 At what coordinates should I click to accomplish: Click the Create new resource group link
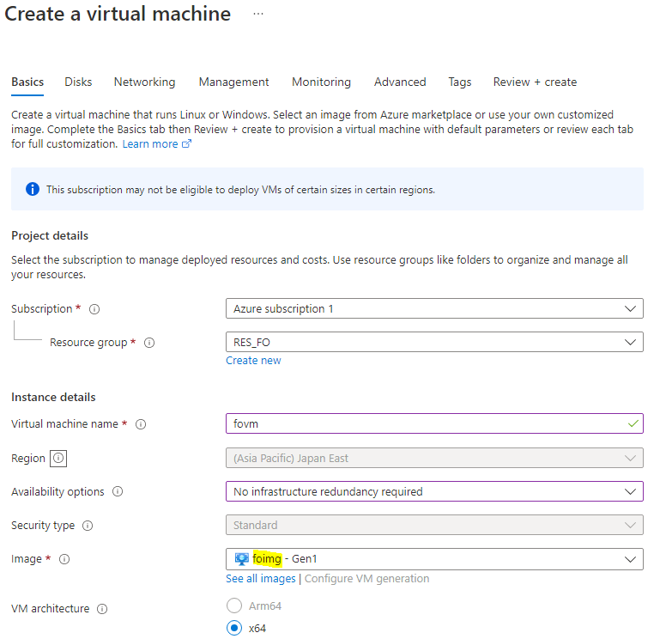(253, 361)
